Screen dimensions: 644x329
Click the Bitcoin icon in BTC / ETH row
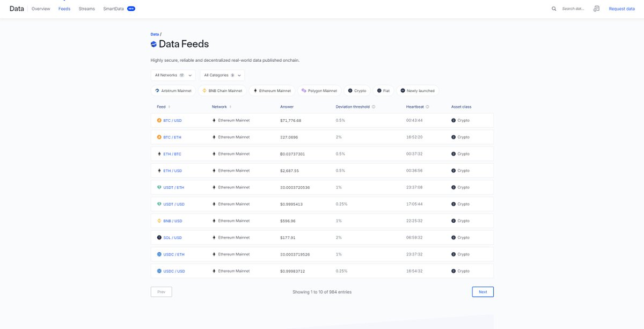point(159,137)
